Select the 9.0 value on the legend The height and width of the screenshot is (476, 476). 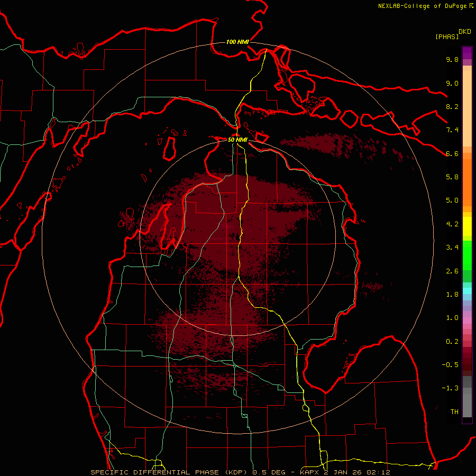[x=452, y=83]
